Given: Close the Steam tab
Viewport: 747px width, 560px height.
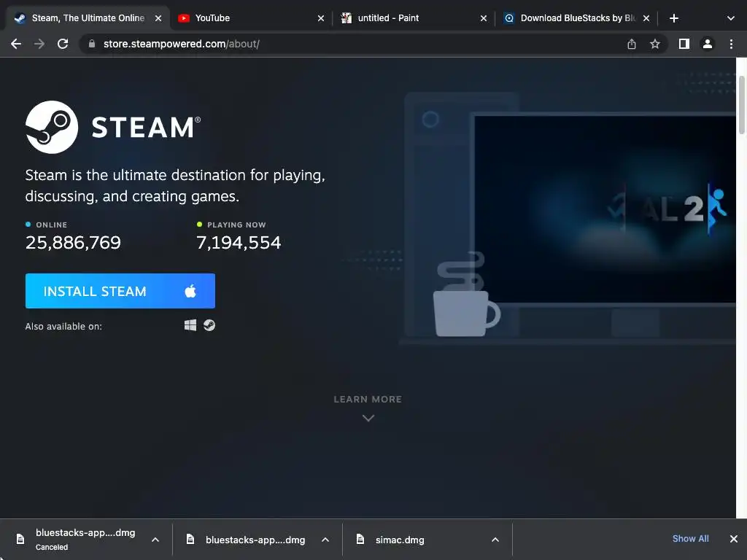Looking at the screenshot, I should coord(158,18).
